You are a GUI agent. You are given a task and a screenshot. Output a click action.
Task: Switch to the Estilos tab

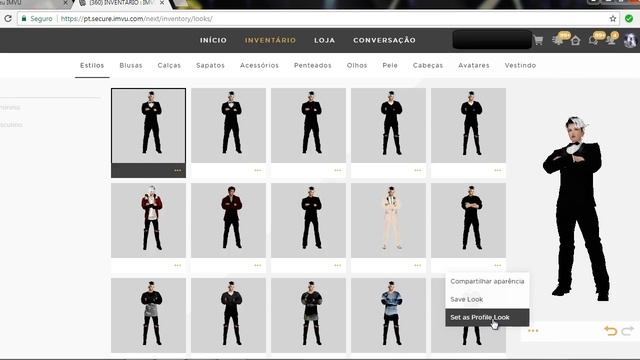(x=92, y=65)
